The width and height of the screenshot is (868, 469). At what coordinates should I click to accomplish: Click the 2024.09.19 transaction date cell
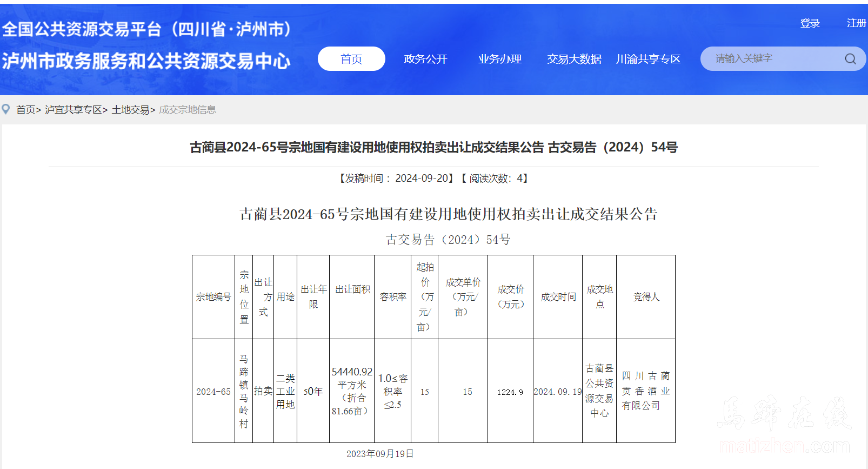(558, 392)
